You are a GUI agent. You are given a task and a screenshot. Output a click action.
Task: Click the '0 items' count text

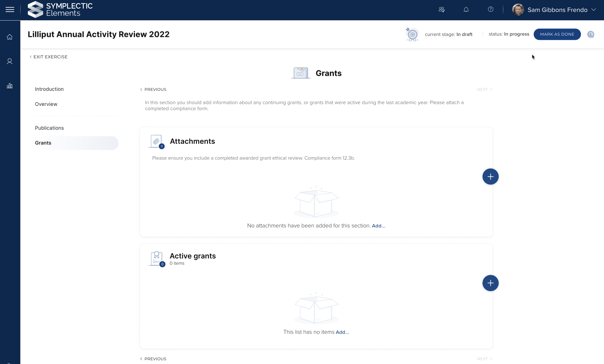(x=177, y=263)
